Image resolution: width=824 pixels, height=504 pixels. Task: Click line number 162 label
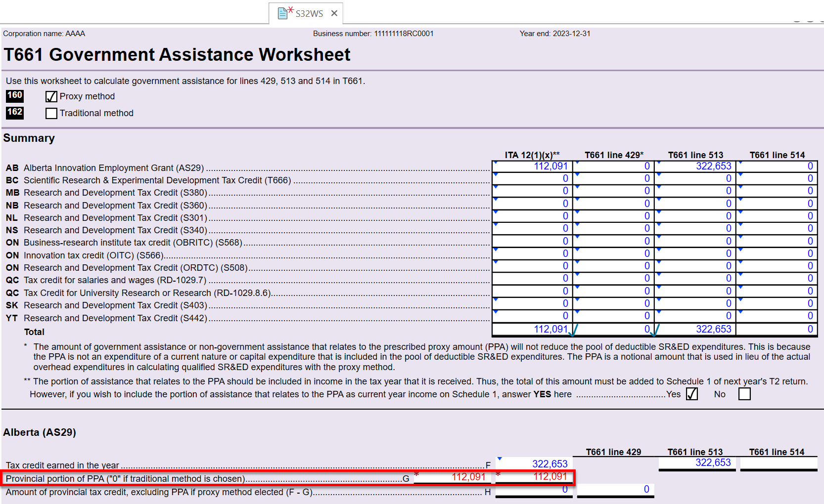tap(15, 112)
